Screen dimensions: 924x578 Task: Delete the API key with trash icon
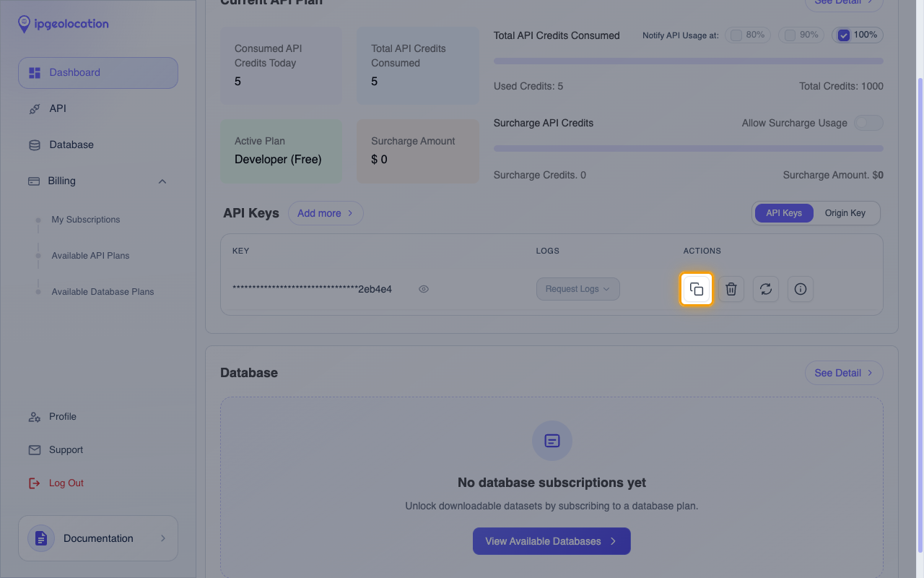(x=731, y=289)
